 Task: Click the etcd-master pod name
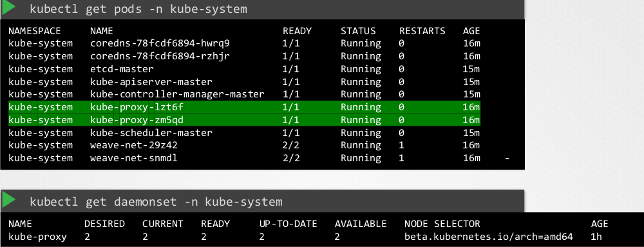tap(122, 69)
